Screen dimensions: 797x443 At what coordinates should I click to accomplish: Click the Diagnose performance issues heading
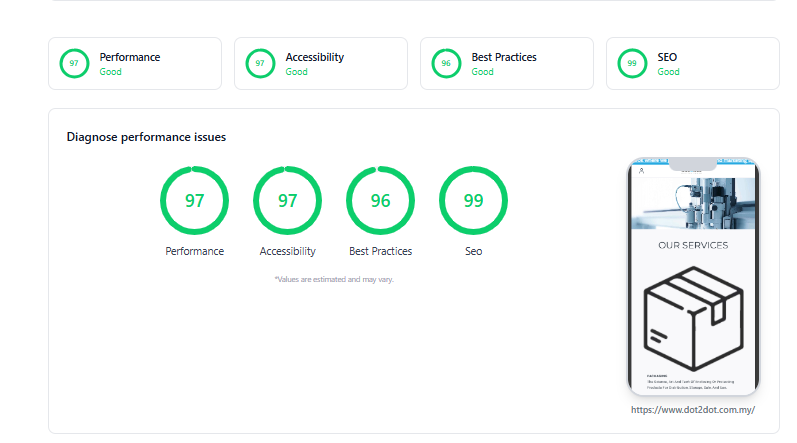coord(146,137)
